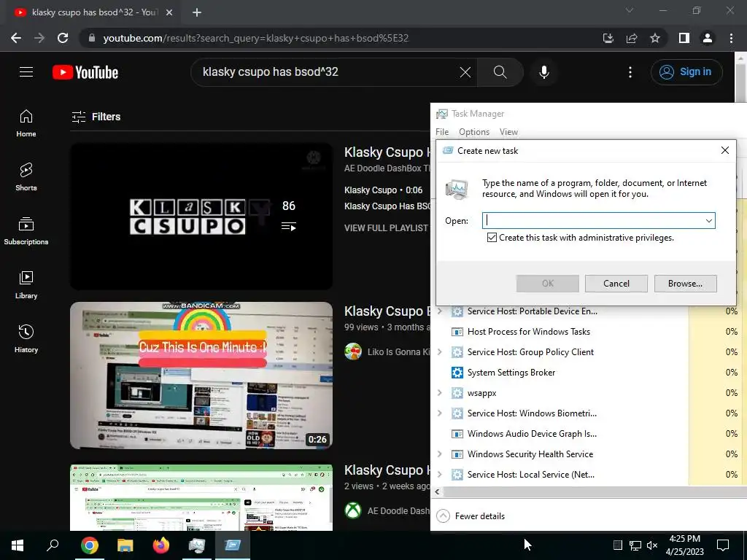
Task: Open YouTube hamburger guide menu
Action: point(26,72)
